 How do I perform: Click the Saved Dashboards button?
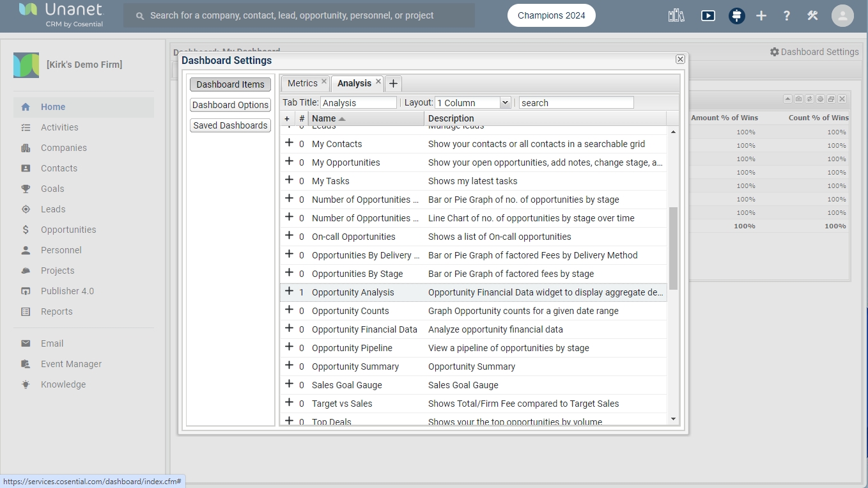click(x=230, y=125)
